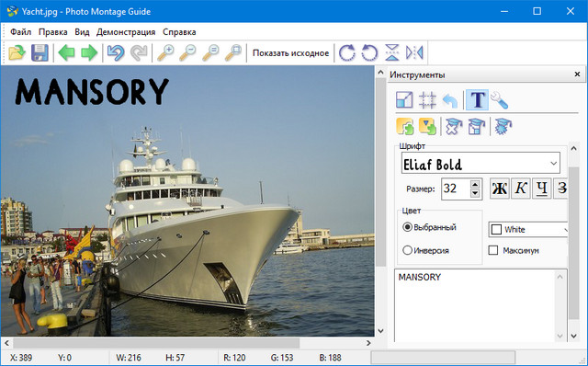Click the graduation cap delete icon
The height and width of the screenshot is (366, 588).
pyautogui.click(x=453, y=126)
